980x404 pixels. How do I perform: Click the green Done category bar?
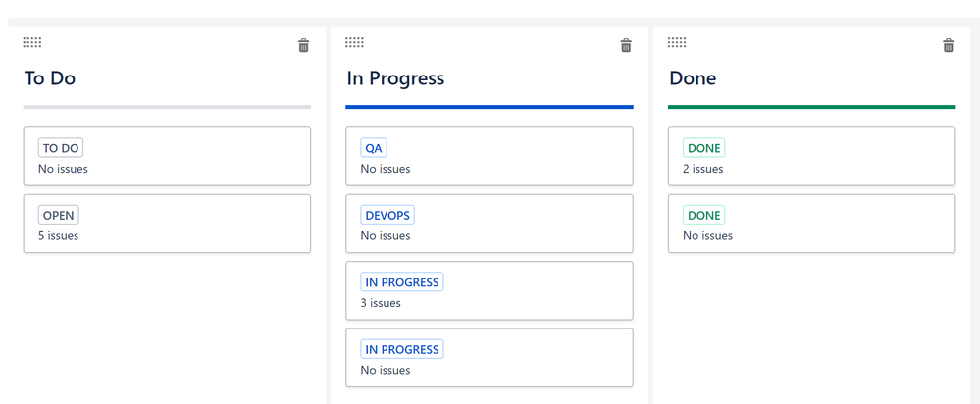pyautogui.click(x=812, y=107)
